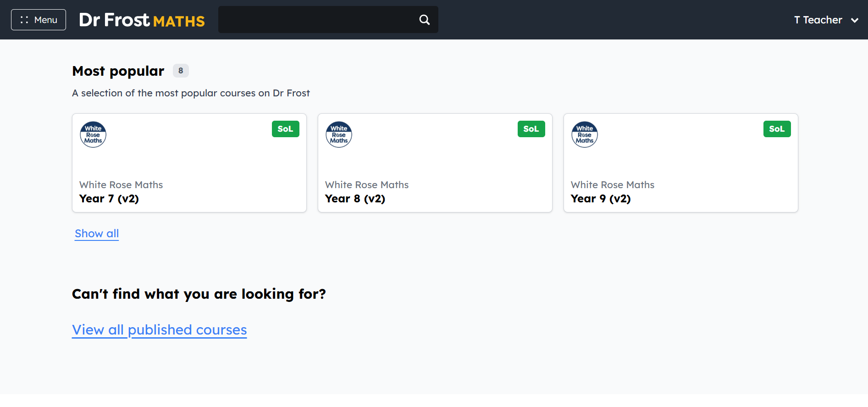Viewport: 868px width, 407px height.
Task: Click the Most popular count badge 8
Action: click(181, 71)
